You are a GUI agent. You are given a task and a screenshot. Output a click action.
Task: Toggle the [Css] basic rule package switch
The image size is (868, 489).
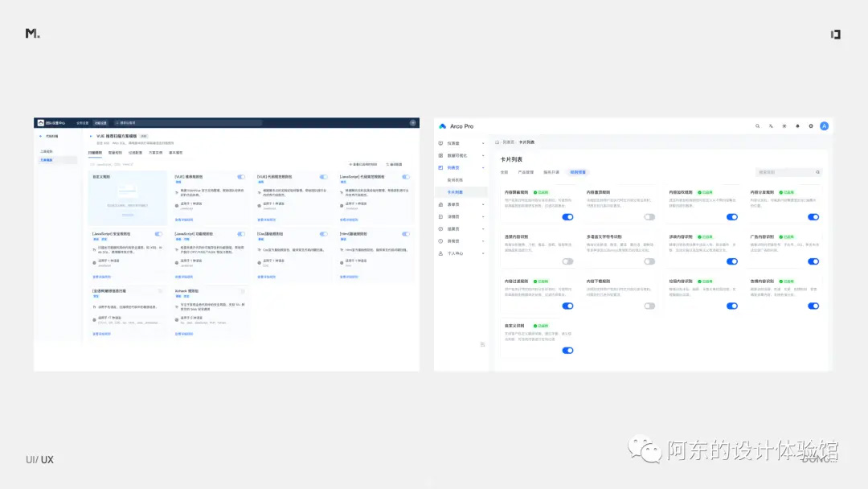tap(323, 234)
